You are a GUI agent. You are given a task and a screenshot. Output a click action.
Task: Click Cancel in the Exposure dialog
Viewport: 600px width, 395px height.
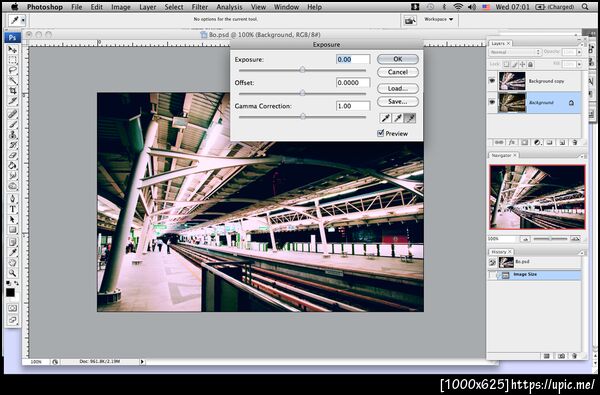(x=398, y=72)
